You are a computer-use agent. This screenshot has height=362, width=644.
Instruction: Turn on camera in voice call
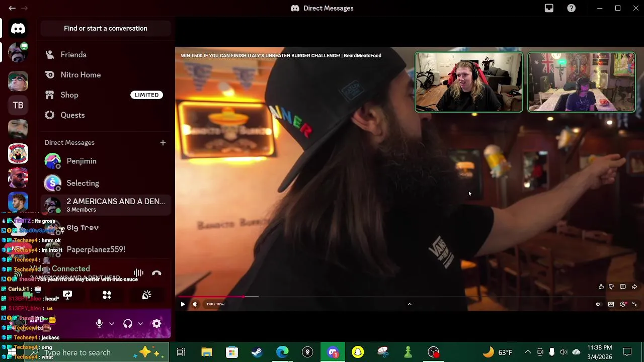28,295
